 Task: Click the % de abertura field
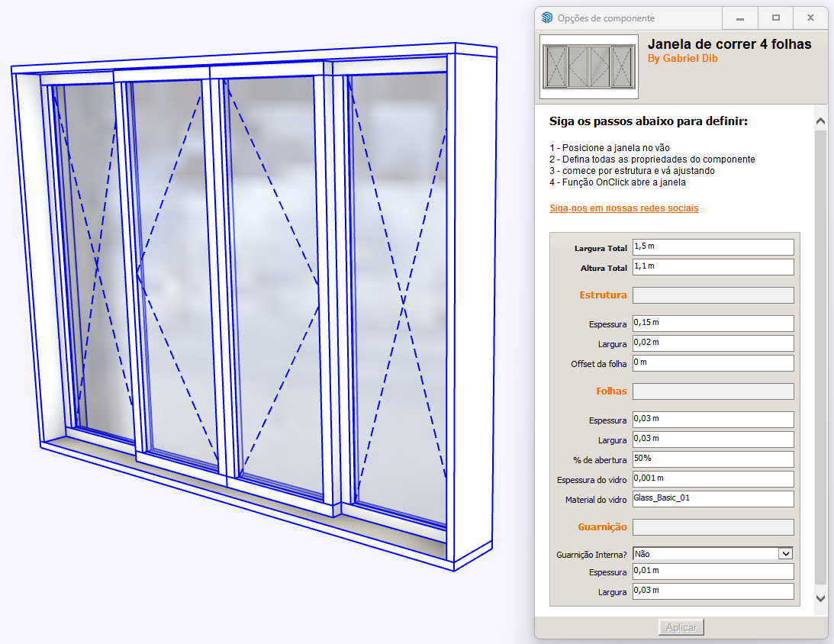[x=713, y=459]
